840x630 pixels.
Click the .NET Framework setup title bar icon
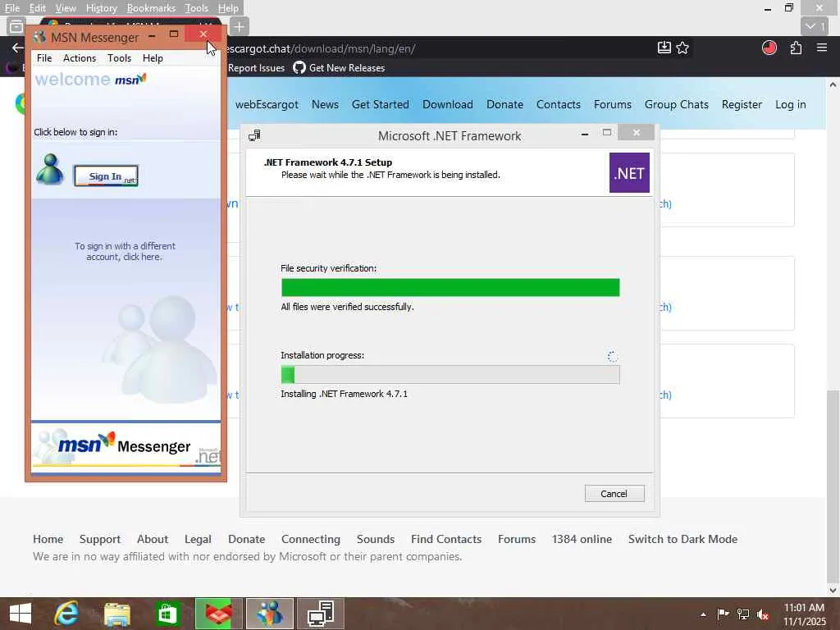pos(254,135)
